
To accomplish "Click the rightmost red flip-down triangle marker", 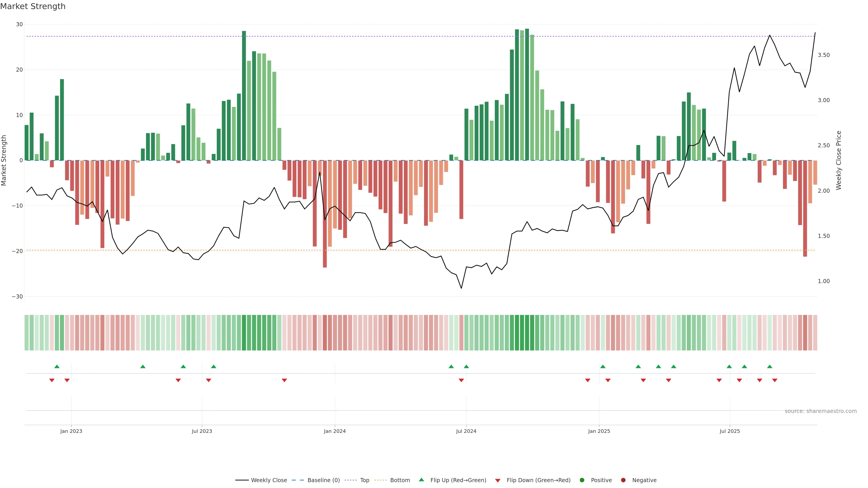I will tap(775, 380).
